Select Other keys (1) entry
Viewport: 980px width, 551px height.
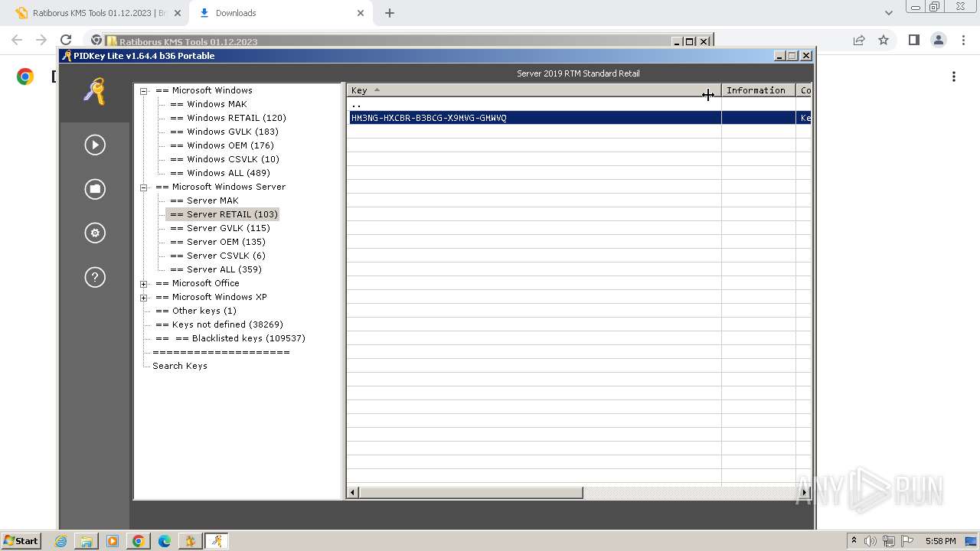pos(196,311)
